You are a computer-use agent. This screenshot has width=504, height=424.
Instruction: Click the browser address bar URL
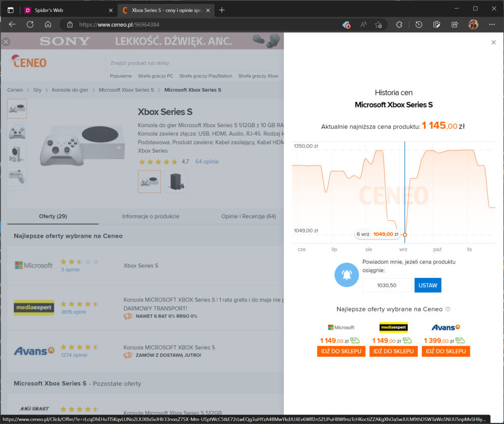coord(119,25)
